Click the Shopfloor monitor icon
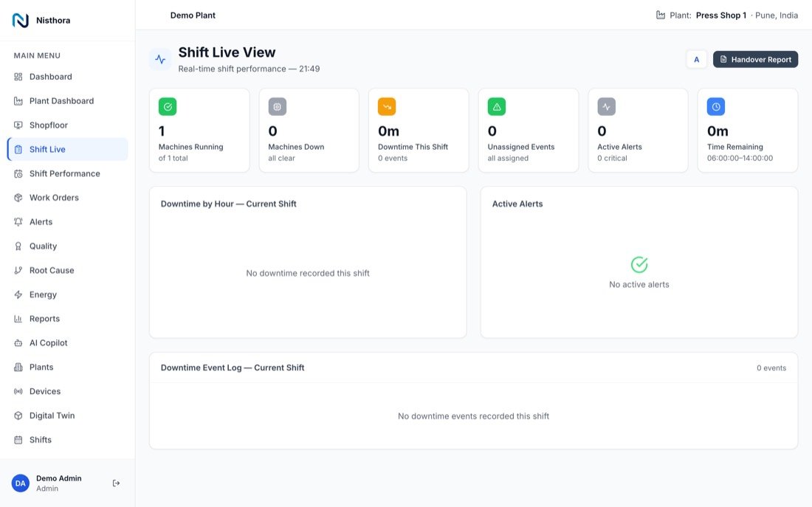This screenshot has width=812, height=507. pyautogui.click(x=18, y=125)
